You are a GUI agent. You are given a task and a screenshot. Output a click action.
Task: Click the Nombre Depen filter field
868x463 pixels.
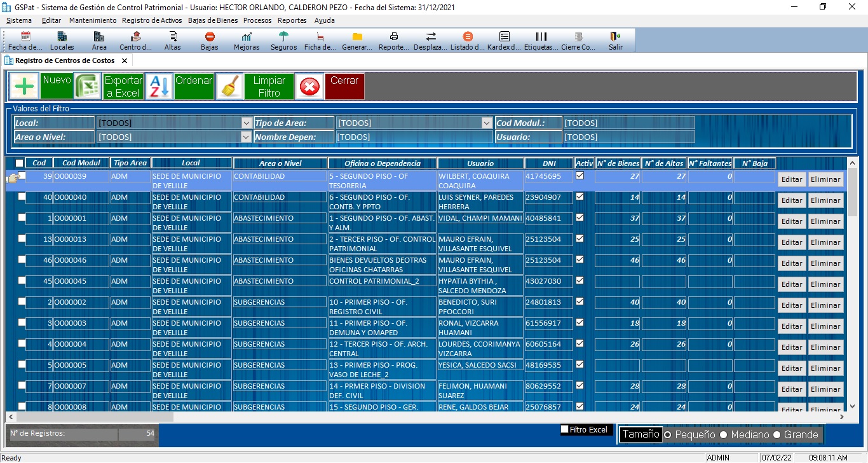point(414,137)
